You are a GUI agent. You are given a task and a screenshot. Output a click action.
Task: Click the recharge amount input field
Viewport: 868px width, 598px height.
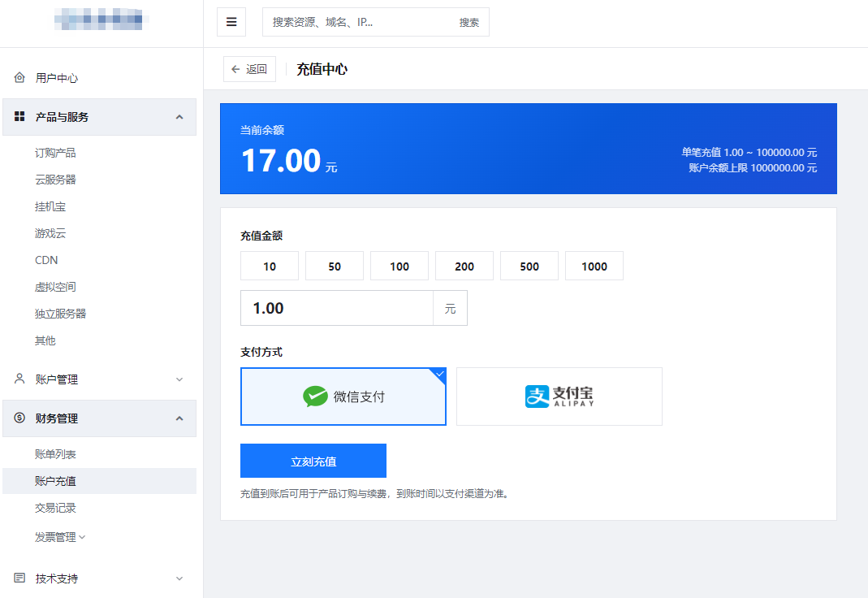pyautogui.click(x=337, y=308)
